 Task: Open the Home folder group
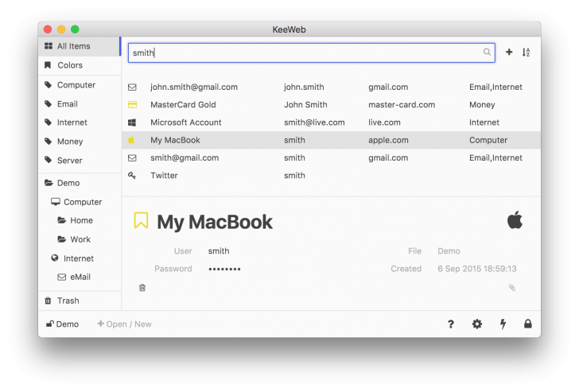pos(79,220)
